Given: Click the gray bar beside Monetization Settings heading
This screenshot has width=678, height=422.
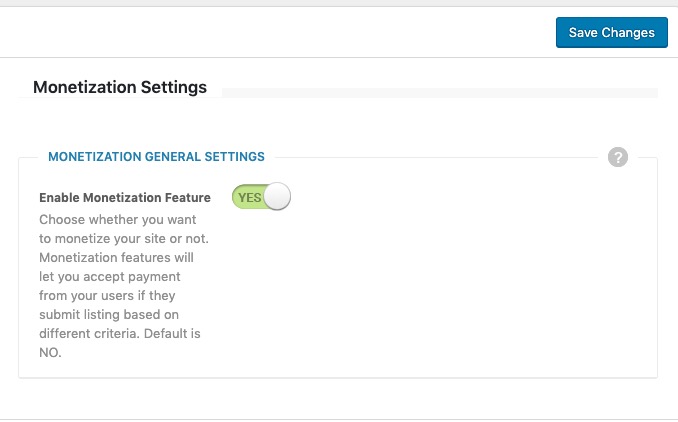Looking at the screenshot, I should click(440, 93).
